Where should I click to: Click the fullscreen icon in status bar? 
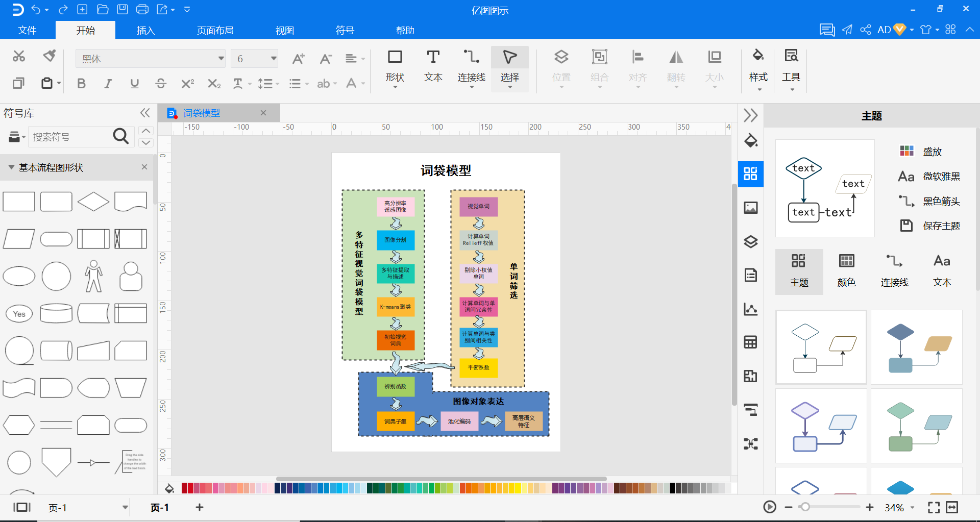934,507
